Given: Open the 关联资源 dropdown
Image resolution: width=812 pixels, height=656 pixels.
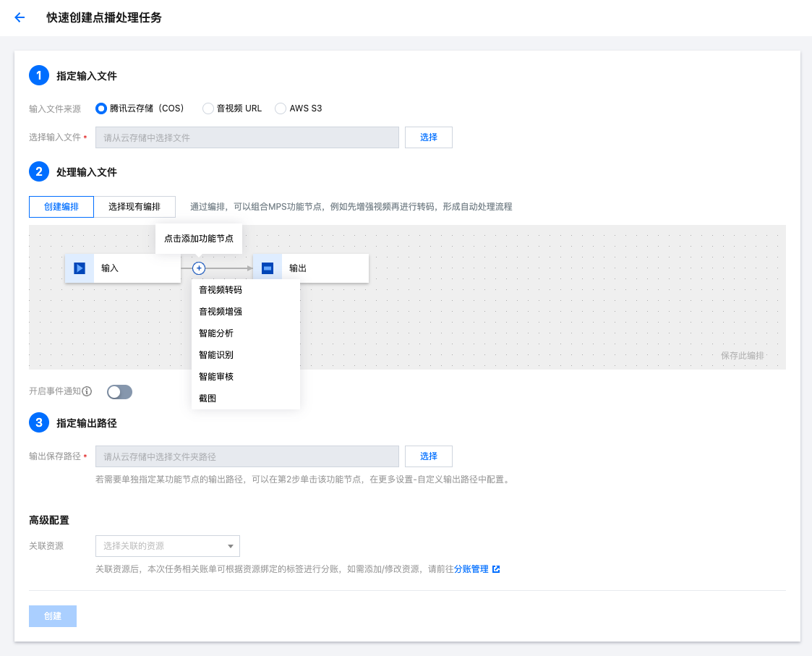Looking at the screenshot, I should (167, 546).
